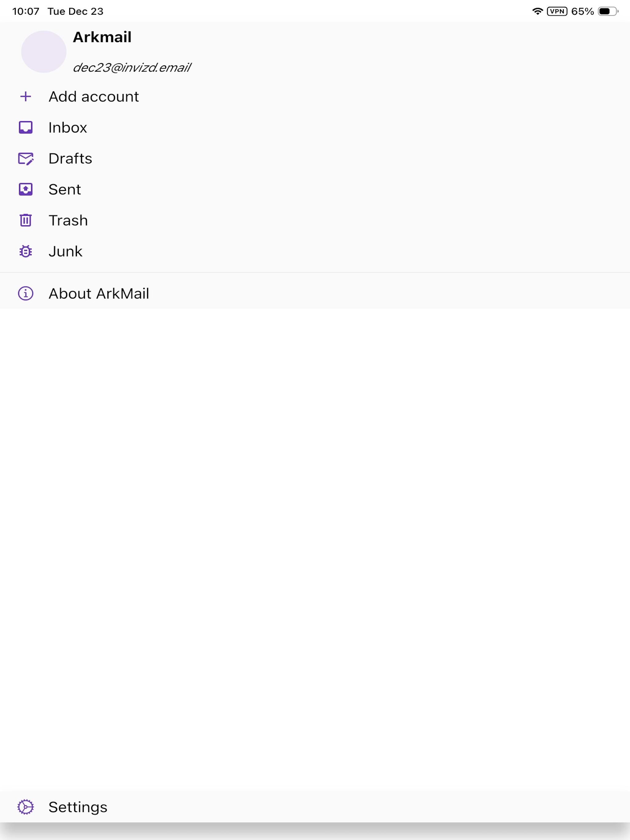
Task: Click the Sent outbox icon
Action: coord(26,189)
